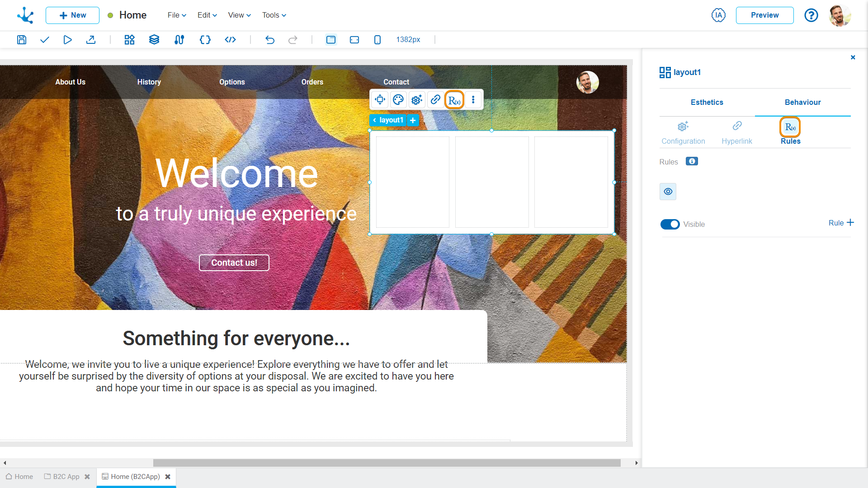Image resolution: width=868 pixels, height=488 pixels.
Task: Click the hyperlink tool icon
Action: (x=435, y=99)
